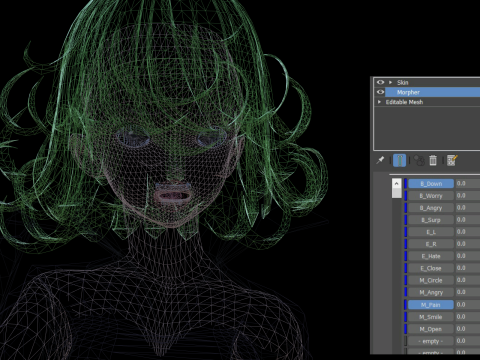Click the blue indicator beside B_Worry
This screenshot has height=360, width=480.
click(406, 196)
